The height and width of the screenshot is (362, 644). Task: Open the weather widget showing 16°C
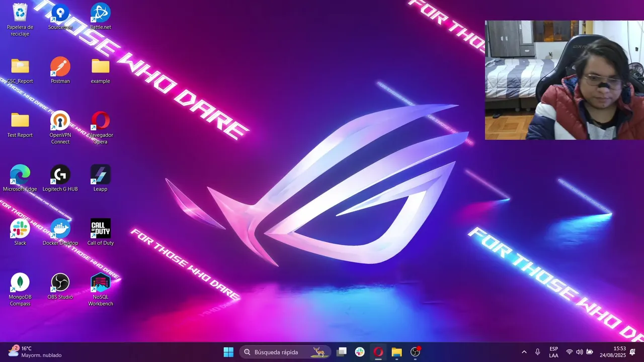click(x=34, y=352)
